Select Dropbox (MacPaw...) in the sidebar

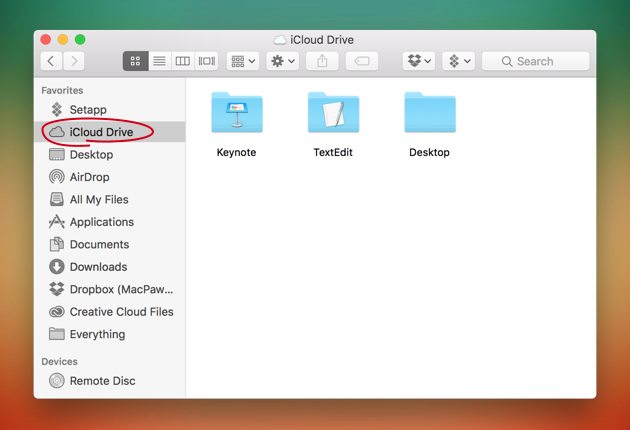pyautogui.click(x=109, y=289)
